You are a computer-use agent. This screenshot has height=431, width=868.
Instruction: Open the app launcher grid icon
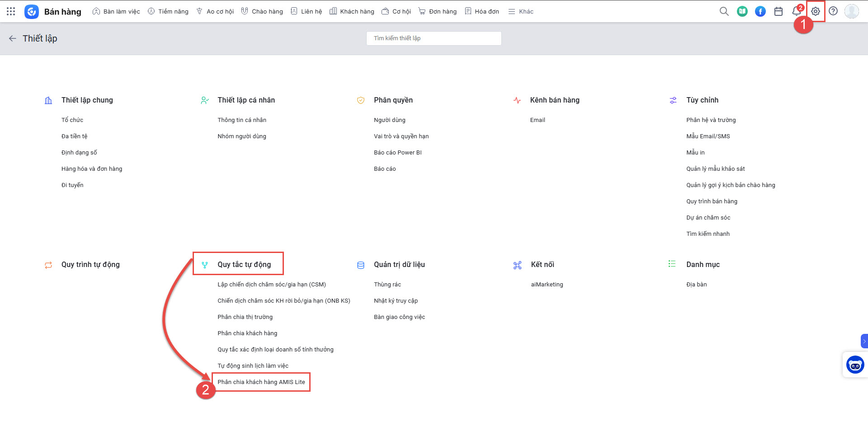(11, 11)
